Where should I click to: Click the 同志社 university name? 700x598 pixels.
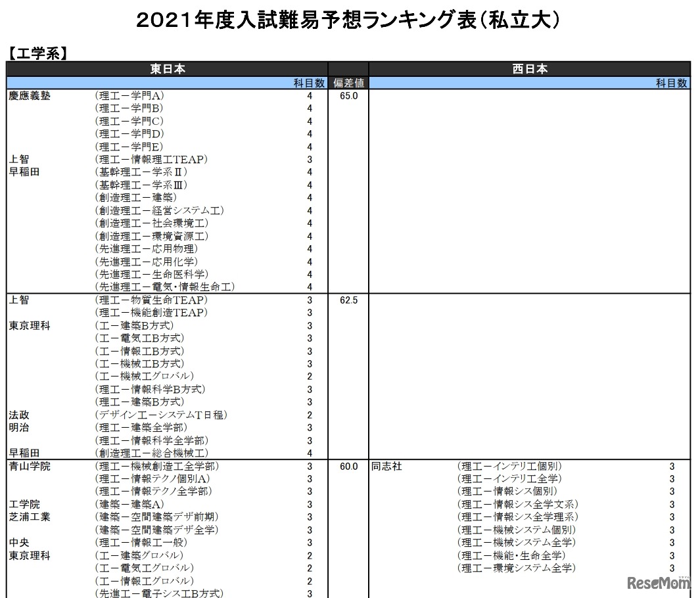tap(386, 467)
